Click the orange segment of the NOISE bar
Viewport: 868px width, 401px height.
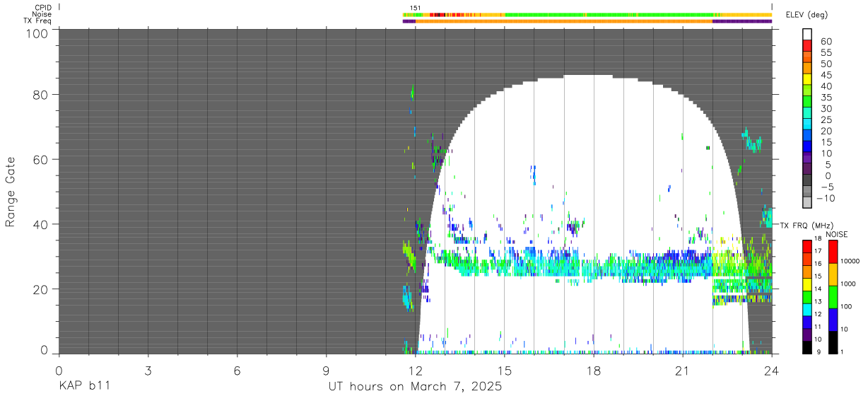834,274
